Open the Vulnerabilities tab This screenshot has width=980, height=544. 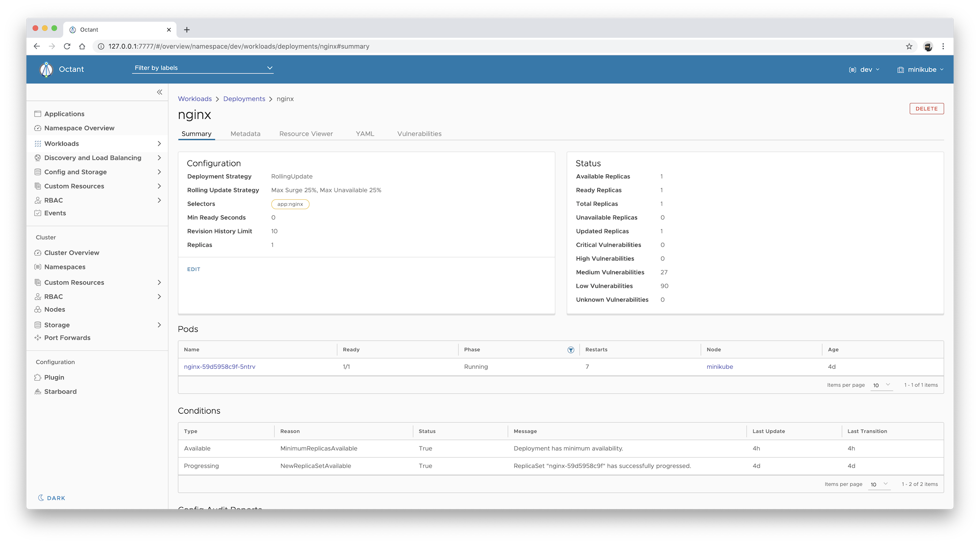(x=419, y=134)
